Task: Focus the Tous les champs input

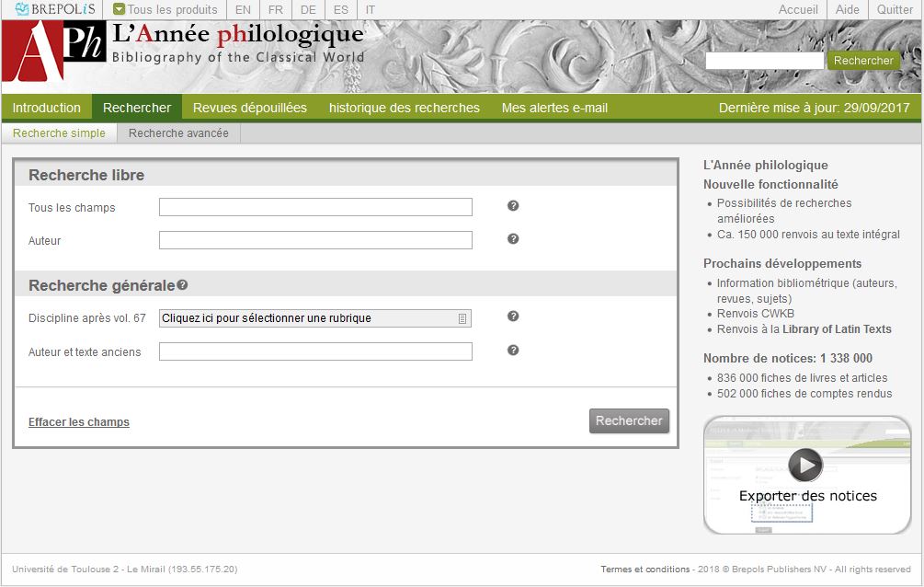Action: coord(315,207)
